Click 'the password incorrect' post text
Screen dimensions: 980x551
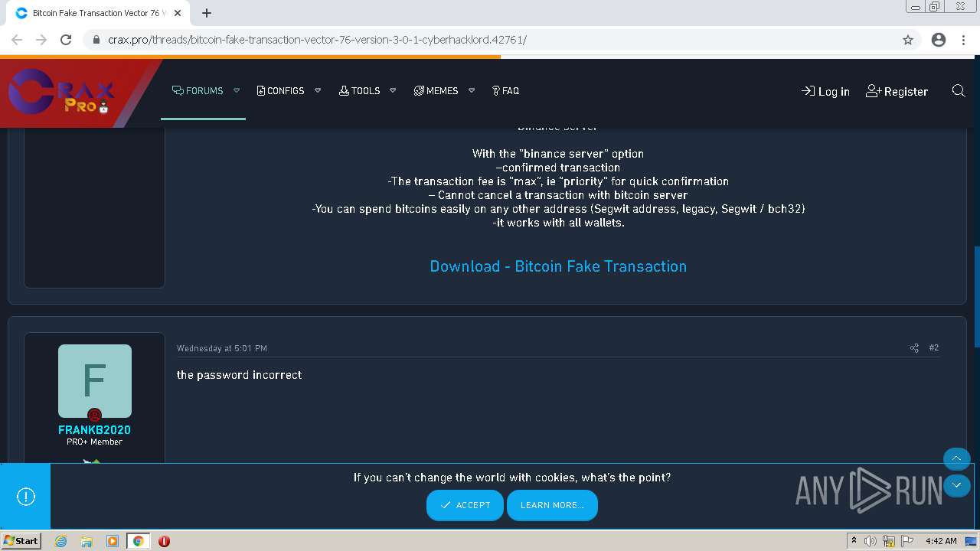click(239, 375)
